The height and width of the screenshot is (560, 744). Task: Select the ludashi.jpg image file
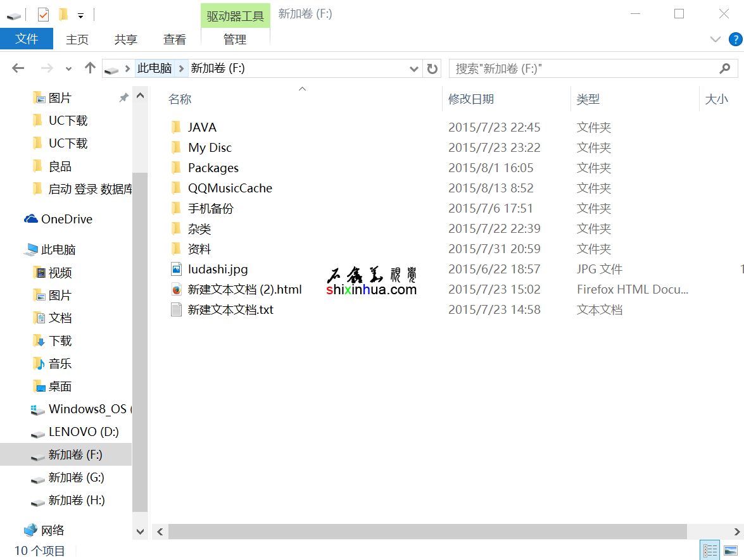pos(218,270)
